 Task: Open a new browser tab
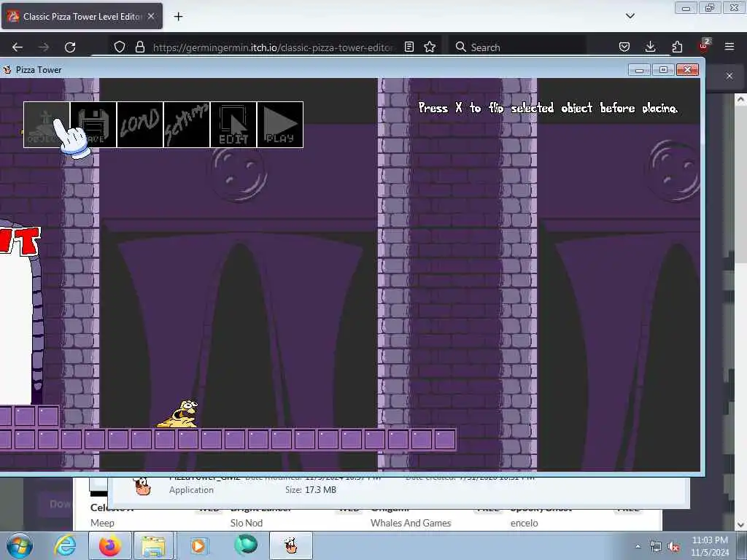pos(178,17)
